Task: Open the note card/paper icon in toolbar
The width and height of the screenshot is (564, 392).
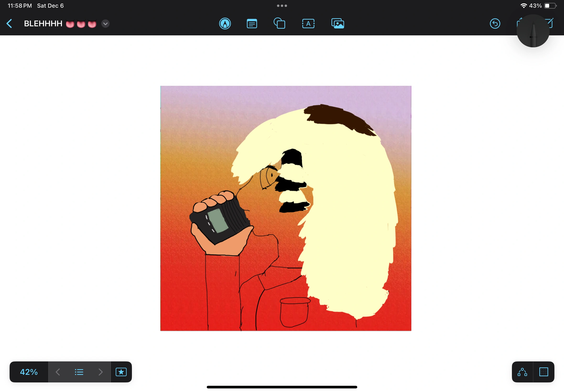Action: tap(252, 24)
